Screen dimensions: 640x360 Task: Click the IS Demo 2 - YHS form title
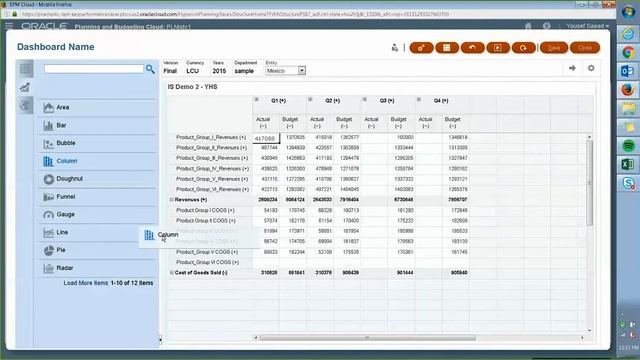tap(193, 87)
